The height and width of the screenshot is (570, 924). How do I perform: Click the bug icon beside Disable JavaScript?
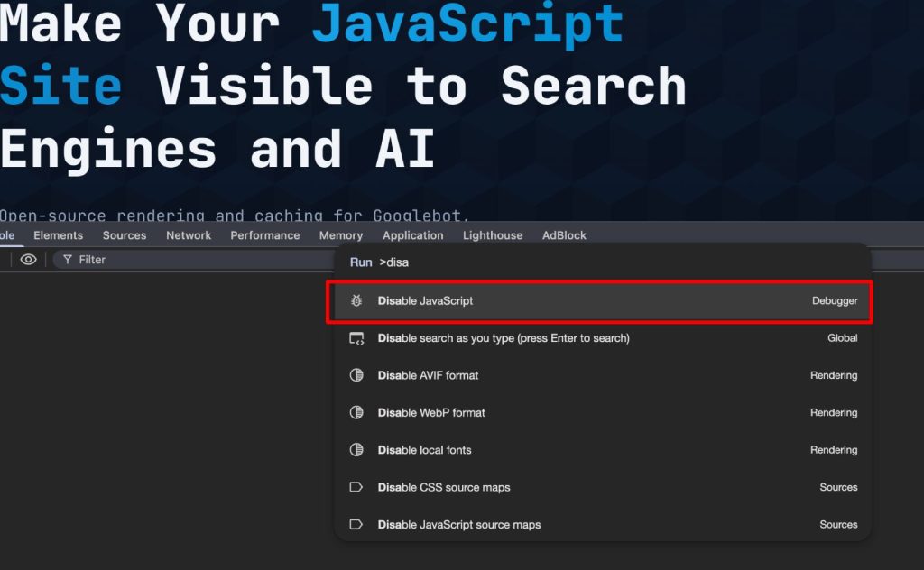pos(356,300)
